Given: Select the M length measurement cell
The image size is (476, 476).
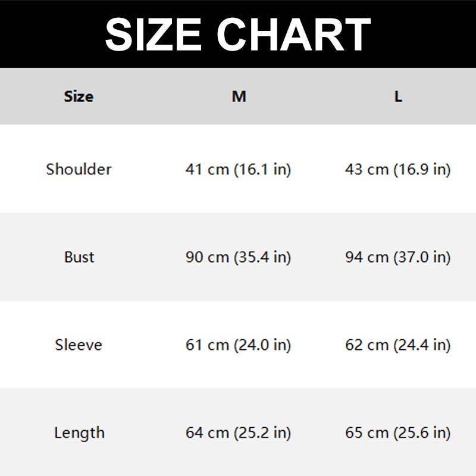Looking at the screenshot, I should (238, 433).
